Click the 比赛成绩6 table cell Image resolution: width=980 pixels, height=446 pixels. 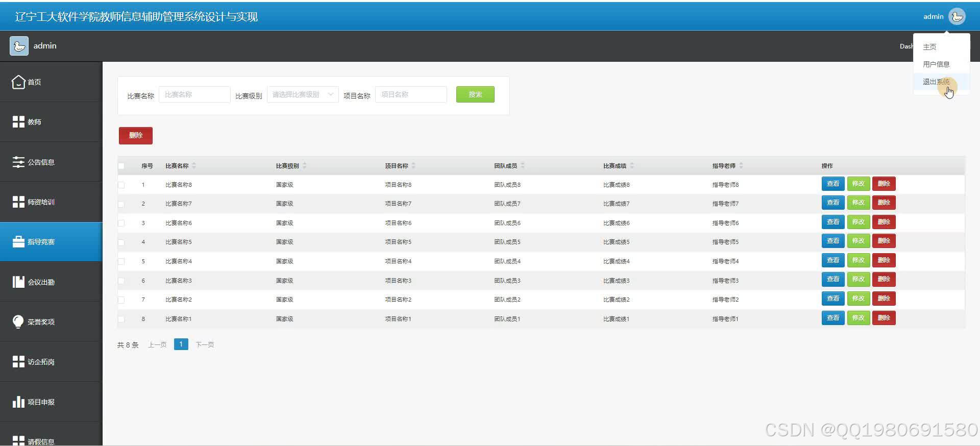617,223
